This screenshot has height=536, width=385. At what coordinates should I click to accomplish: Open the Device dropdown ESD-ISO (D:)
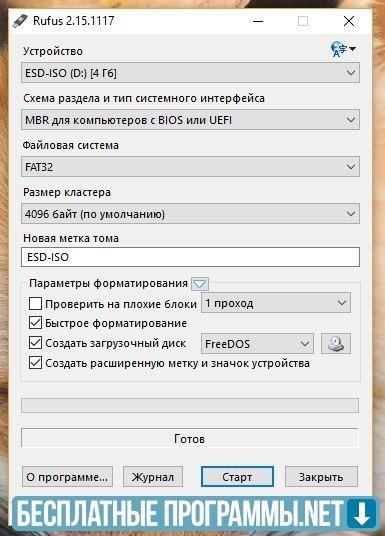pos(190,73)
